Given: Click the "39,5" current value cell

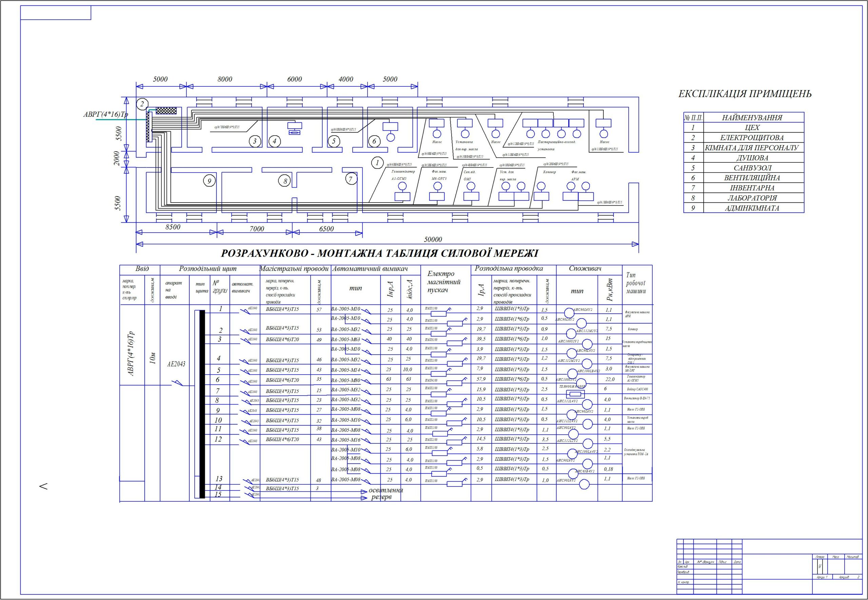Looking at the screenshot, I should 481,339.
